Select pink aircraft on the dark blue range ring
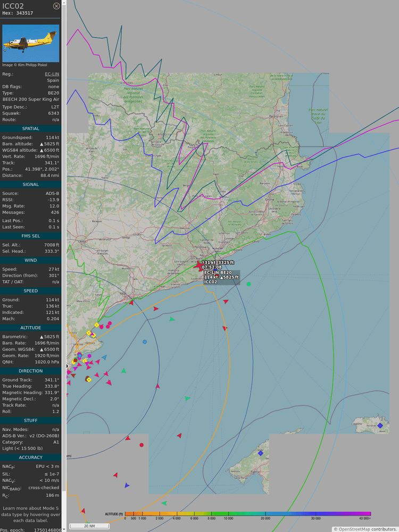 point(157,386)
